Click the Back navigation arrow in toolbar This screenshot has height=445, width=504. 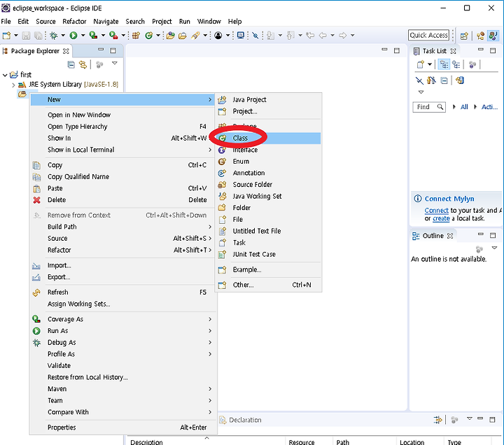point(323,36)
